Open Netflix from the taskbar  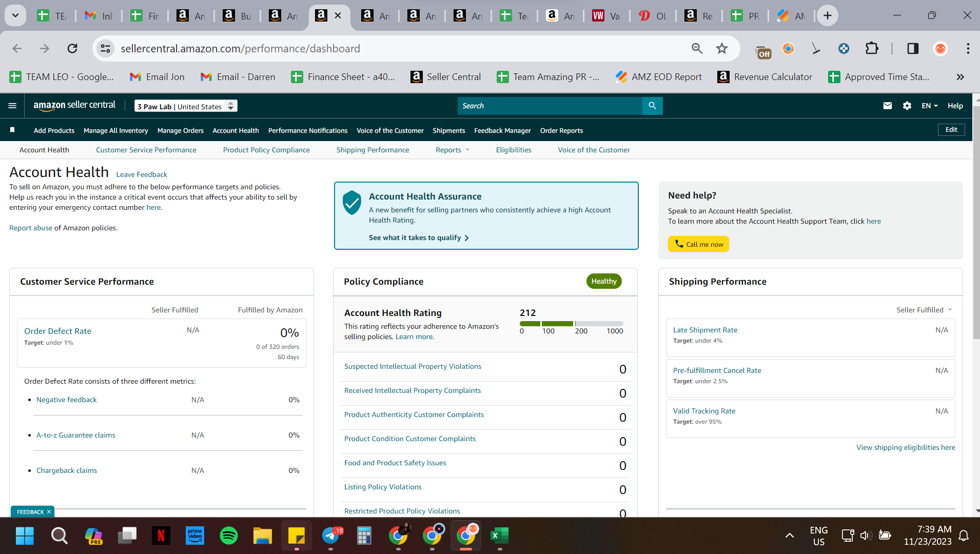[x=161, y=536]
